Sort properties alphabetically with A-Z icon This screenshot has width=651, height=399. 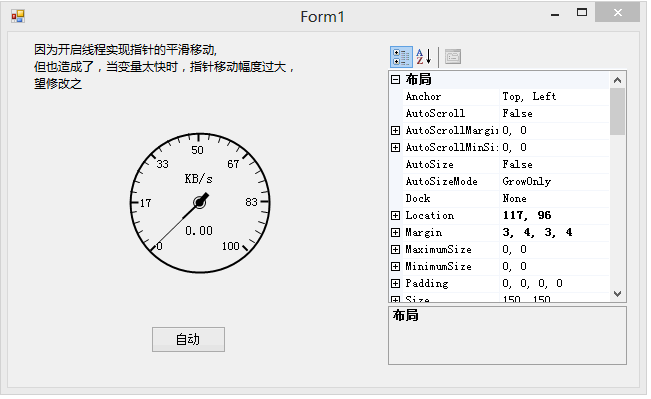click(424, 57)
